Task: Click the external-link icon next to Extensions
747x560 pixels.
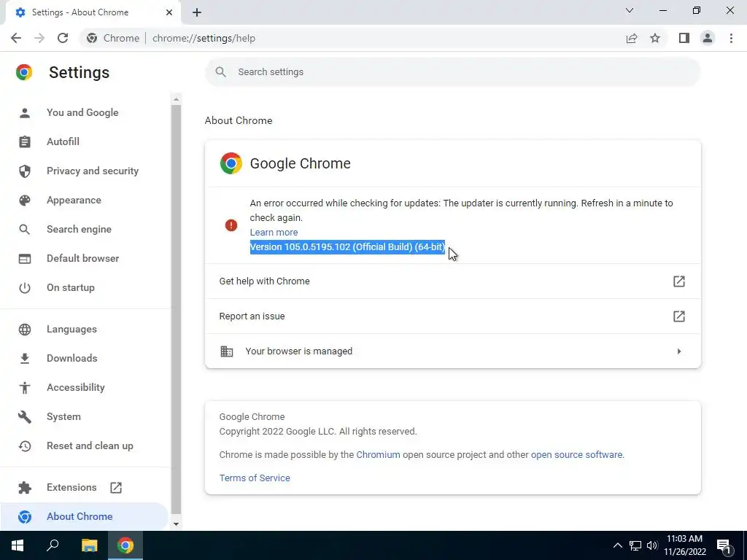Action: coord(116,487)
